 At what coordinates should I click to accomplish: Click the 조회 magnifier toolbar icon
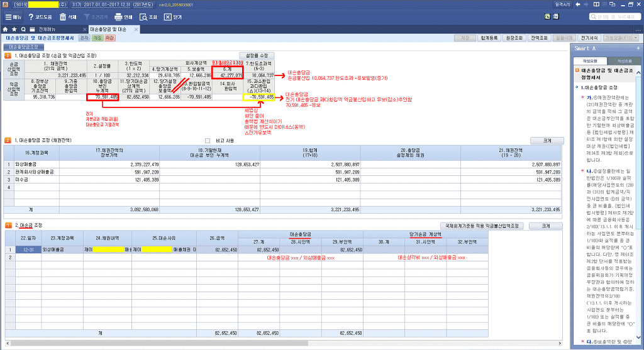click(x=143, y=17)
